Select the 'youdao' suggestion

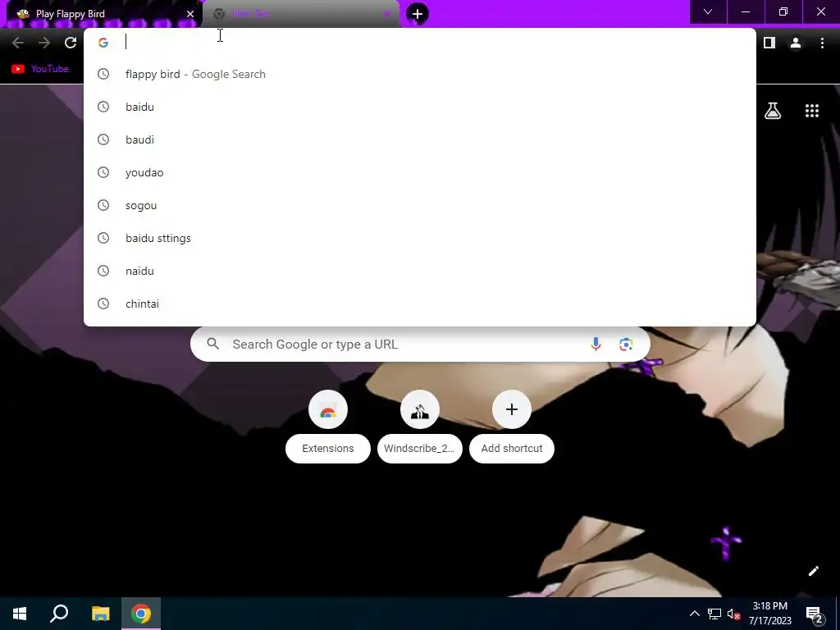(x=420, y=172)
